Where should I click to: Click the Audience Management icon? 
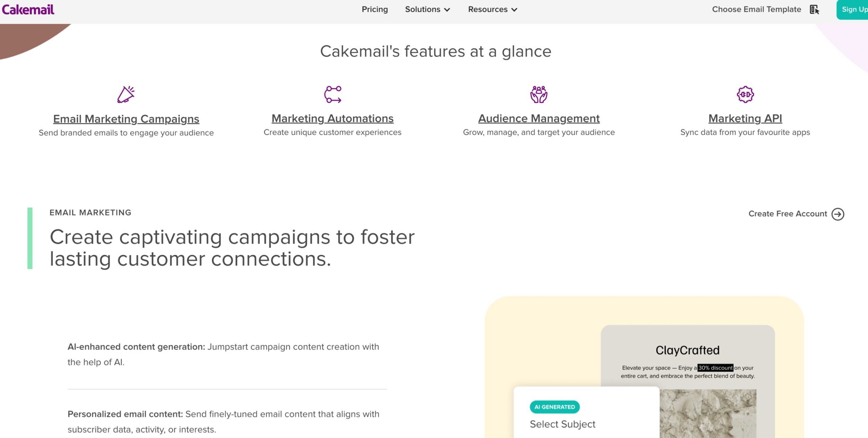pos(539,95)
